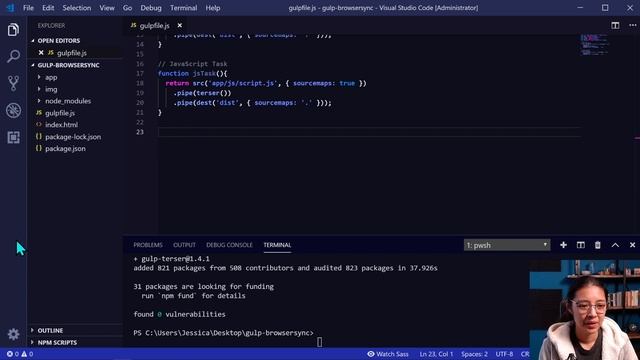This screenshot has width=640, height=360.
Task: Open index.html in the file tree
Action: [61, 124]
